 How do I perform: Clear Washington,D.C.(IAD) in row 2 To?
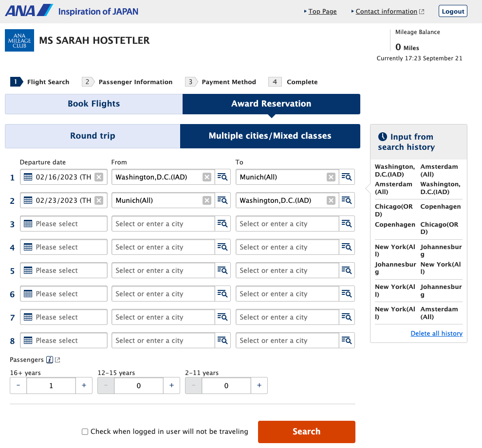[x=331, y=200]
